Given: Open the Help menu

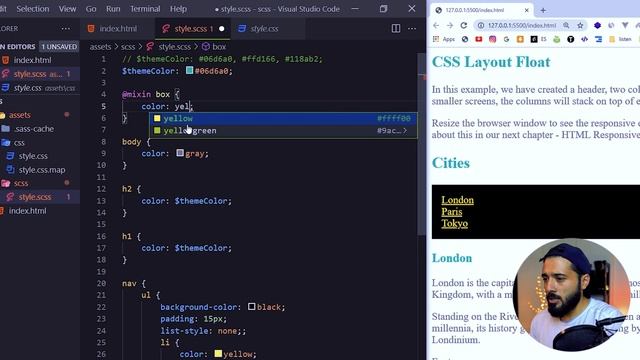Looking at the screenshot, I should (178, 9).
